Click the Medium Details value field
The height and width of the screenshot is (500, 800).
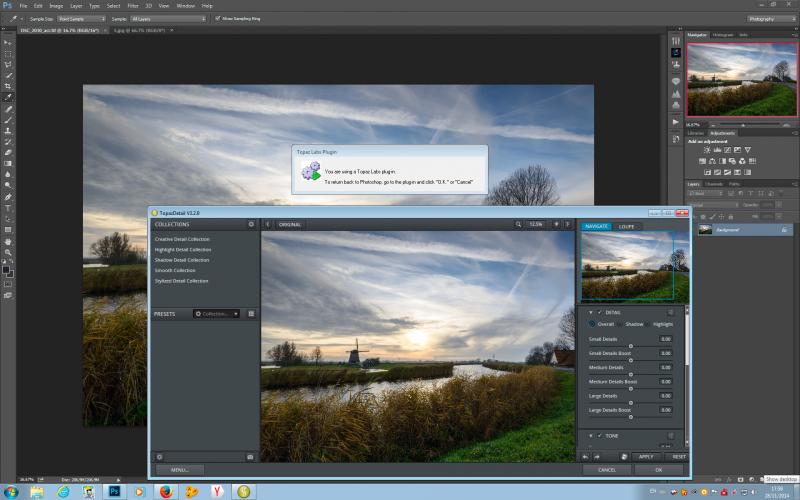click(665, 367)
